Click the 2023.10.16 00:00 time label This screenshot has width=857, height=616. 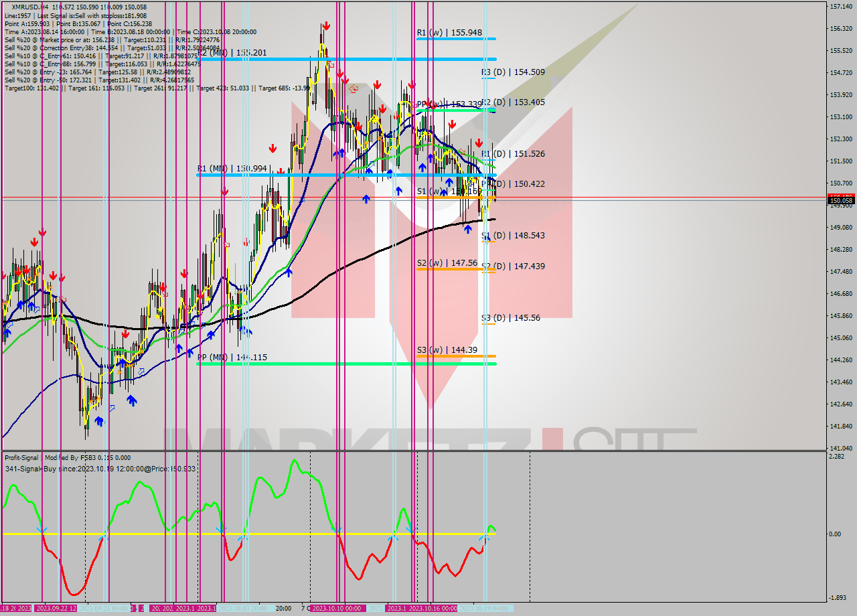point(433,608)
